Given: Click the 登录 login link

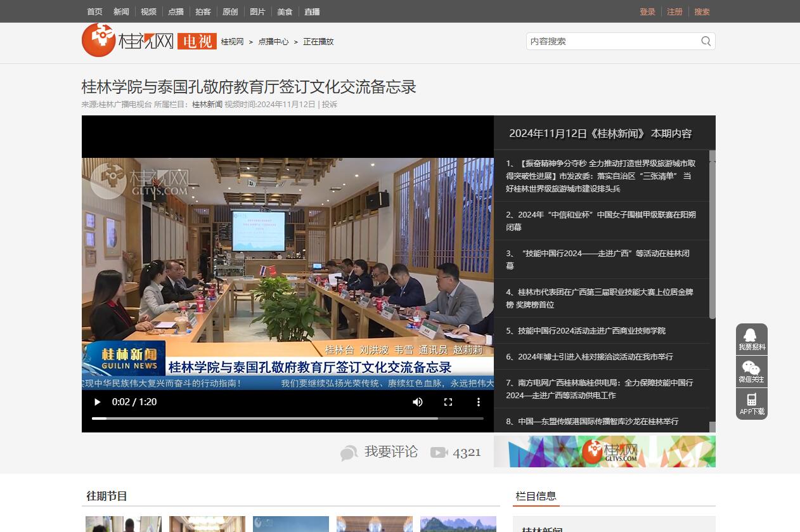Looking at the screenshot, I should click(647, 11).
